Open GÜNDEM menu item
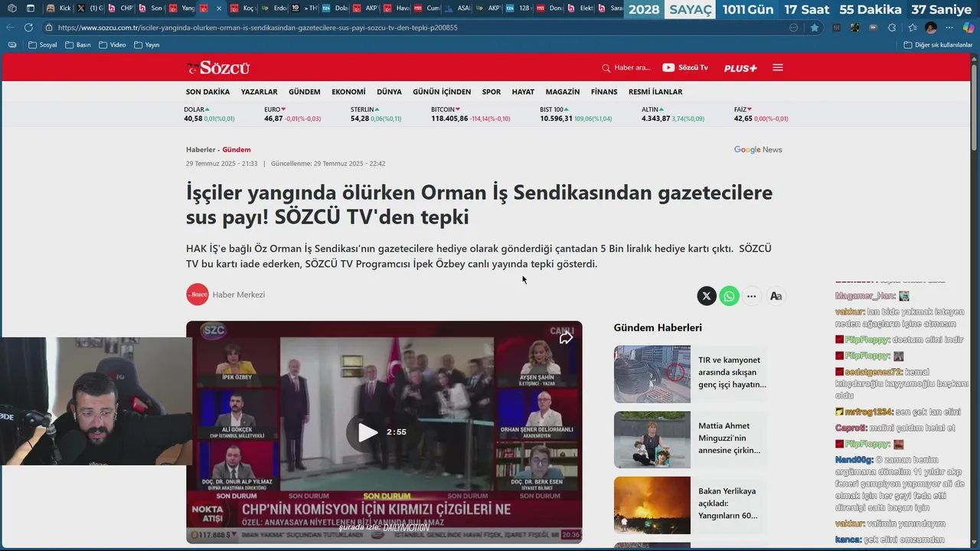 tap(305, 92)
